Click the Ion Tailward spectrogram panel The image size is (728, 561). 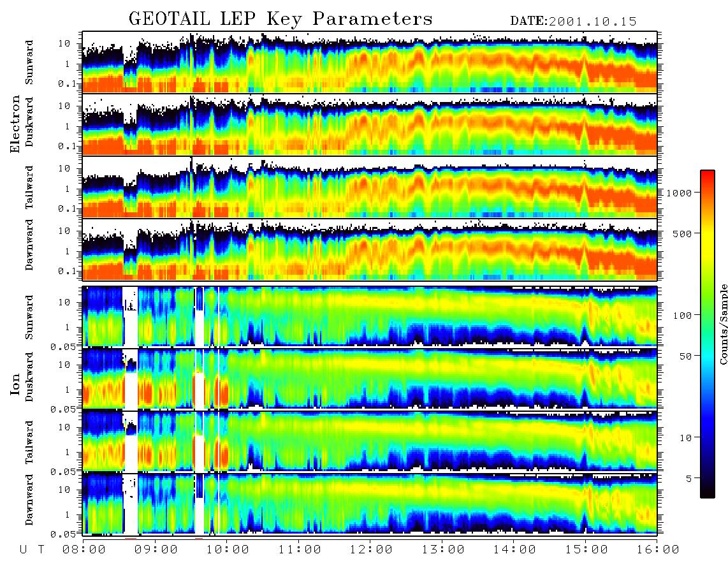point(370,441)
